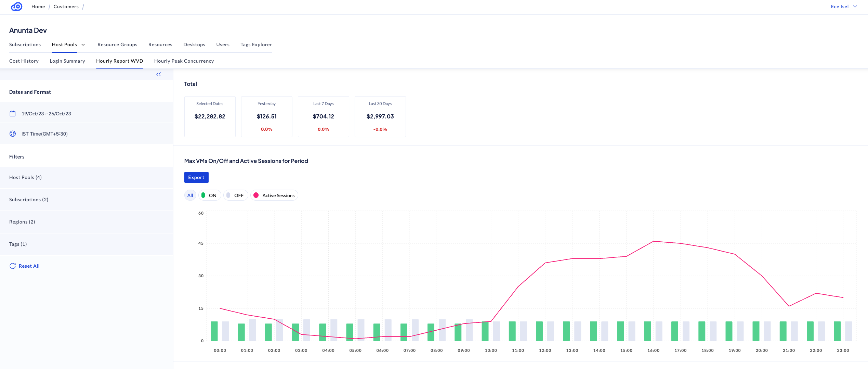Show all series with All filter
868x369 pixels.
(x=190, y=195)
